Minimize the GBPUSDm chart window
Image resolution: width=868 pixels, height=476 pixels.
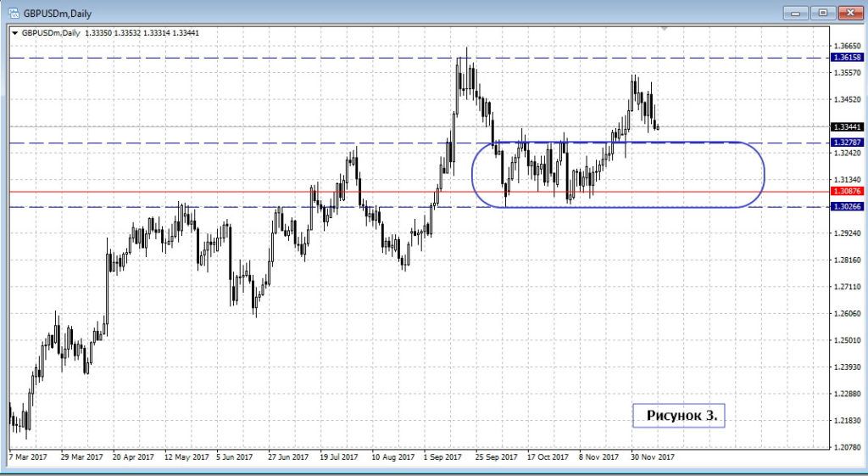[793, 13]
